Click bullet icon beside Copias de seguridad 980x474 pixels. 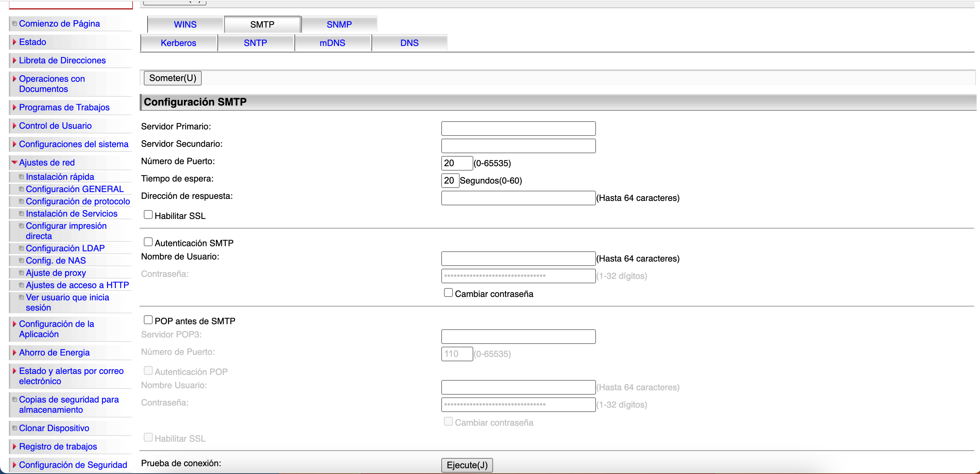(x=14, y=399)
